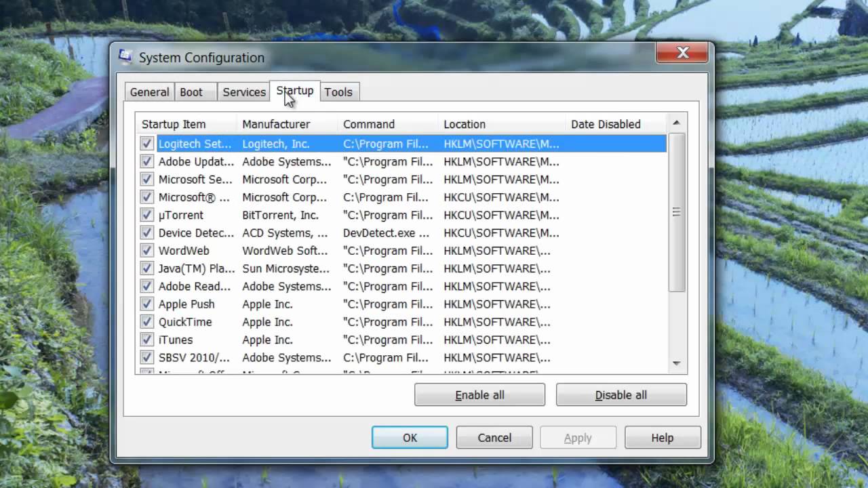This screenshot has width=868, height=488.
Task: Uncheck the Device Detec... checkbox
Action: 146,232
